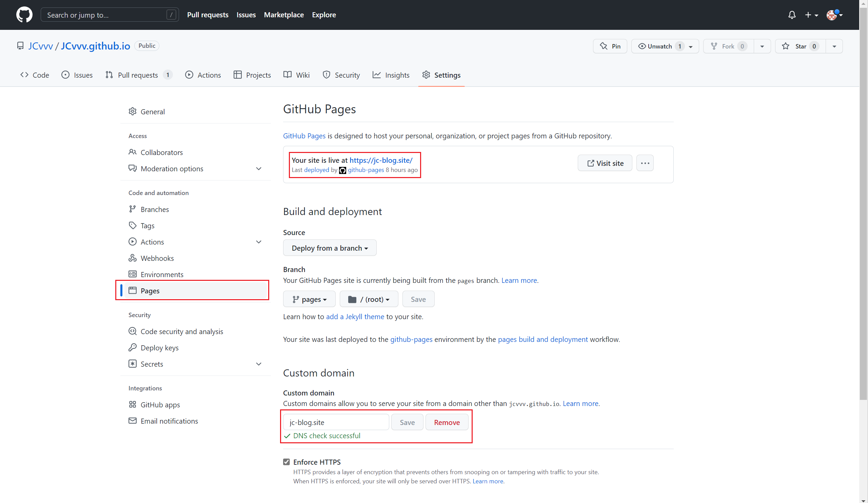Click the custom domain input jc-blog.site
Screen dimensions: 868x503
pyautogui.click(x=336, y=422)
